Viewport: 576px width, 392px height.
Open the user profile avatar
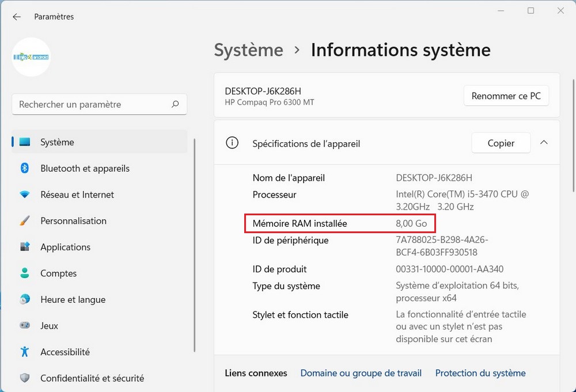coord(31,57)
